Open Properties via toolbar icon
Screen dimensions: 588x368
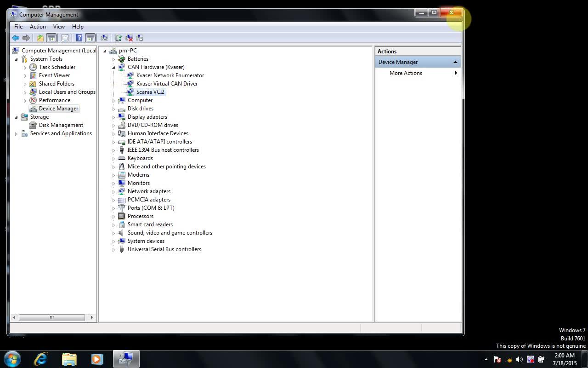click(x=65, y=38)
